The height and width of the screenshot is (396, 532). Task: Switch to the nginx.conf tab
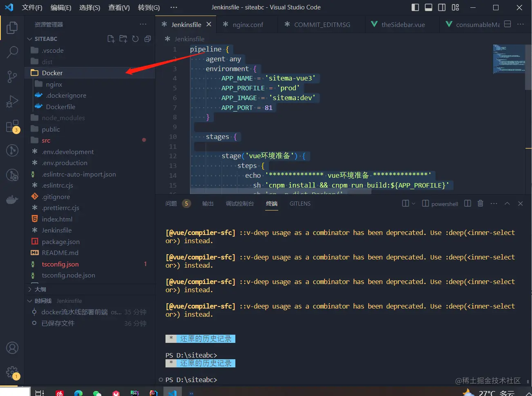(248, 25)
